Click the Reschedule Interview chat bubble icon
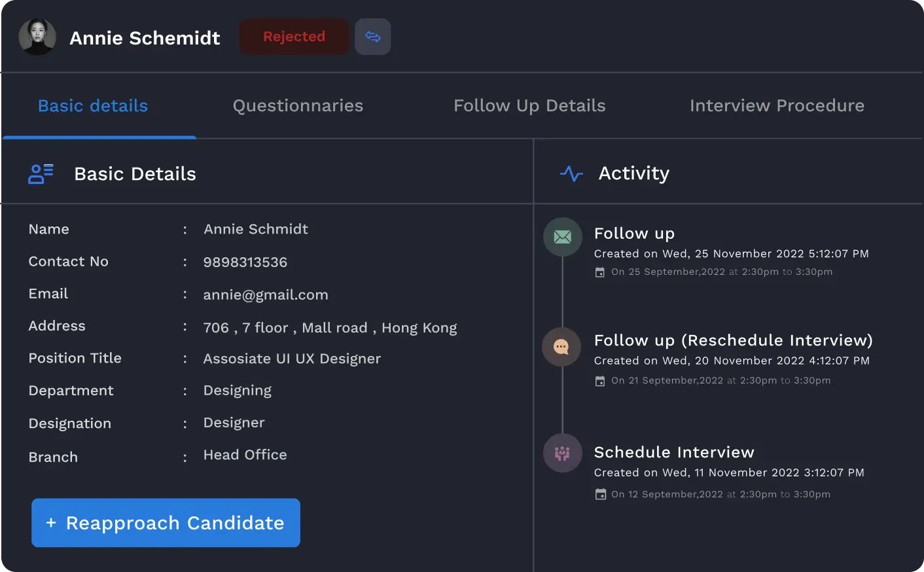Image resolution: width=924 pixels, height=572 pixels. [561, 347]
